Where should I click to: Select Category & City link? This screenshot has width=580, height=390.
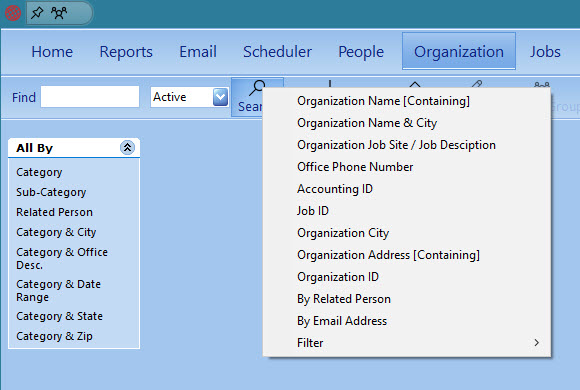click(x=56, y=232)
